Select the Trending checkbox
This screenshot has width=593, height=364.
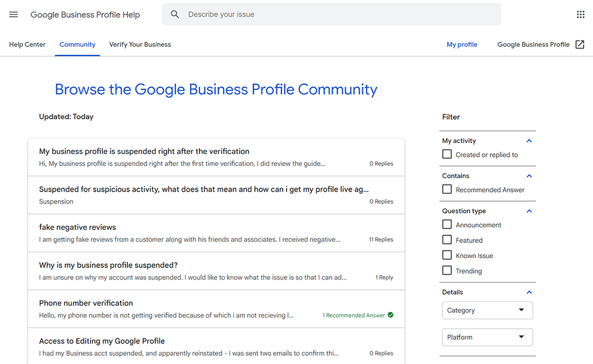pos(447,271)
